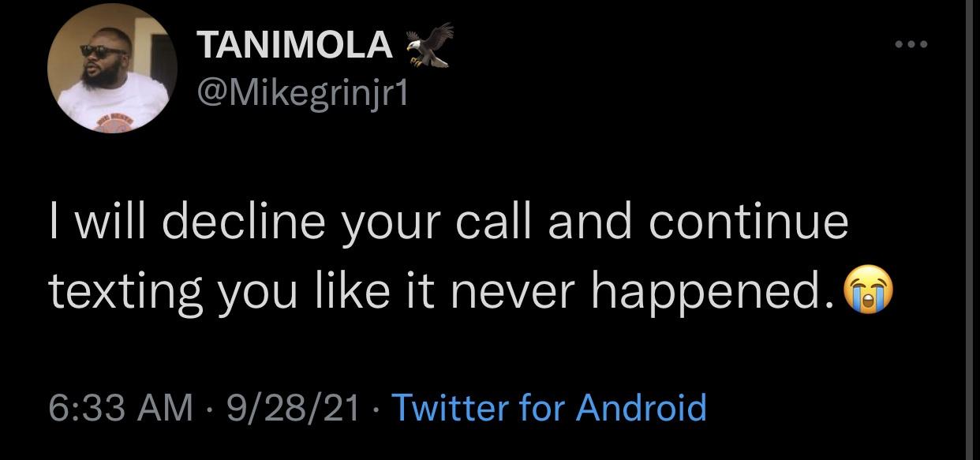Click the 9/28/21 tweet date
Image resolution: width=980 pixels, height=460 pixels.
point(294,407)
